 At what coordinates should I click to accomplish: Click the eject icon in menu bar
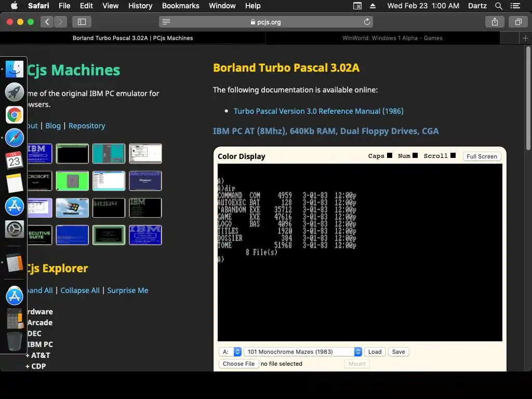[x=373, y=6]
